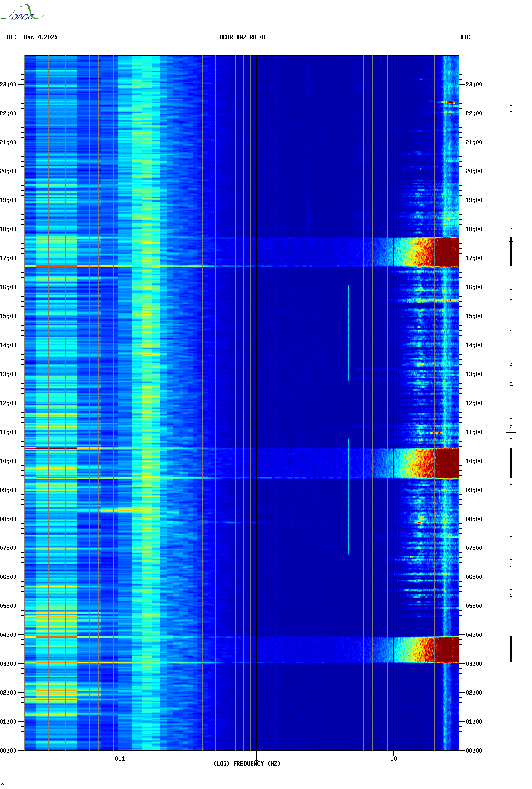Click the 21:00 label on the right axis
This screenshot has width=532, height=789.
474,142
